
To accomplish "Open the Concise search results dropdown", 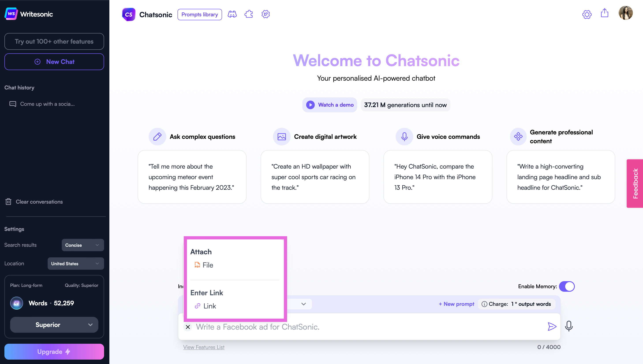I will coord(82,245).
